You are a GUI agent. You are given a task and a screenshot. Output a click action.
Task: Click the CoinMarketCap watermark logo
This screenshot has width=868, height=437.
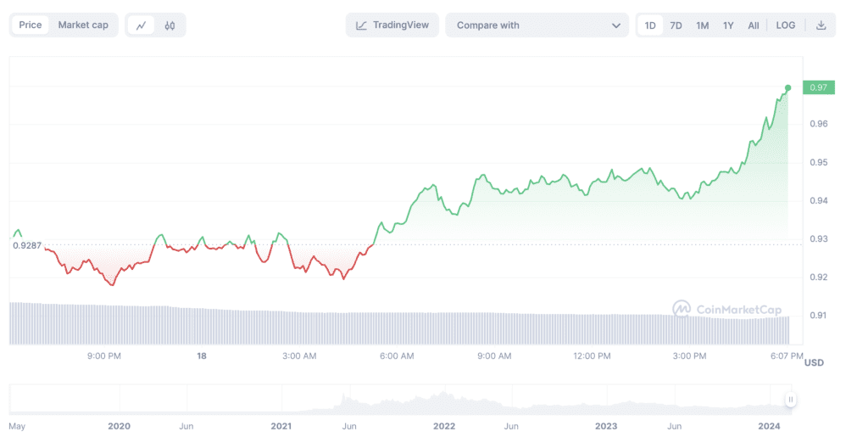682,310
